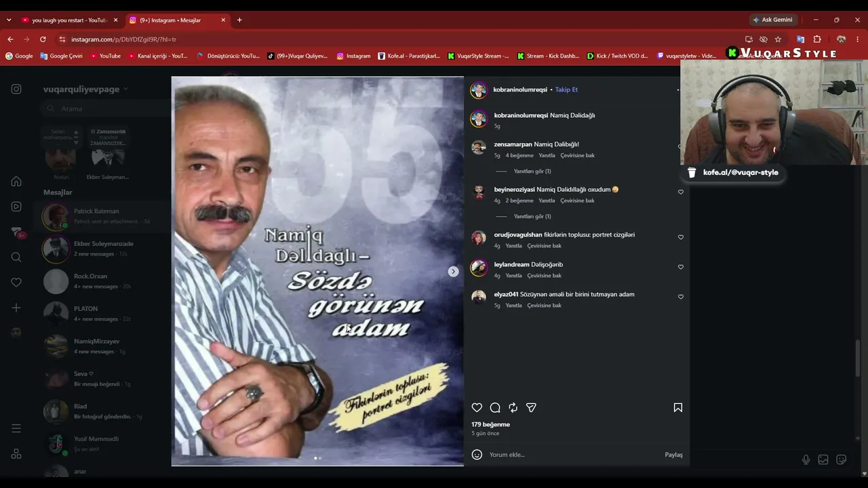Open the Meta apps grid icon
The height and width of the screenshot is (488, 868).
pos(16,454)
